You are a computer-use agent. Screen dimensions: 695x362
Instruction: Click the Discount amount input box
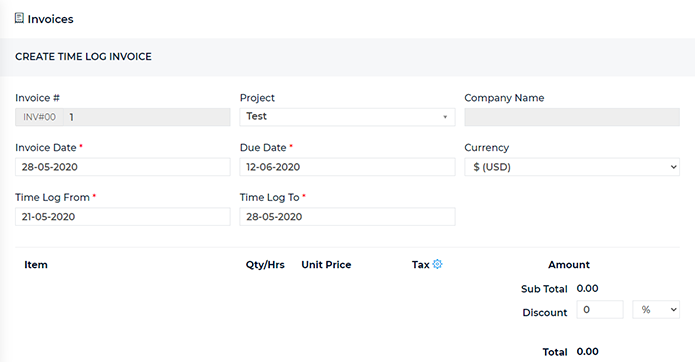600,310
